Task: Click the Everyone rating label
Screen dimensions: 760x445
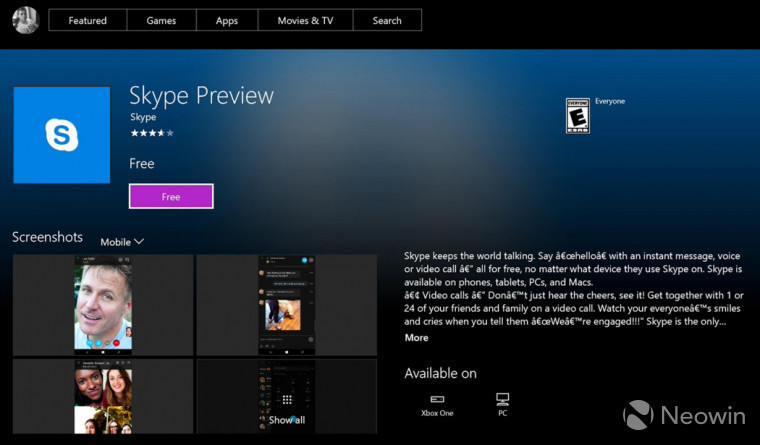Action: [610, 101]
